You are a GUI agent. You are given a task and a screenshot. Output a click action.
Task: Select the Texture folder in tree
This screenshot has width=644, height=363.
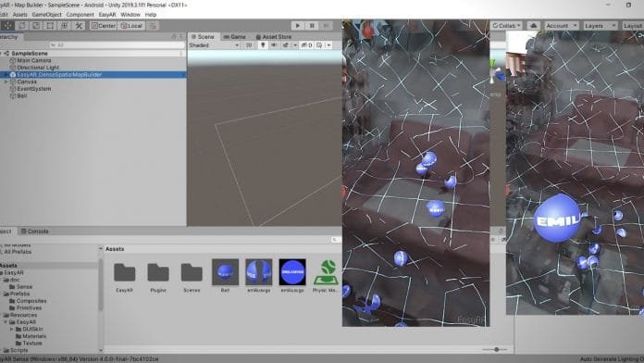click(32, 344)
